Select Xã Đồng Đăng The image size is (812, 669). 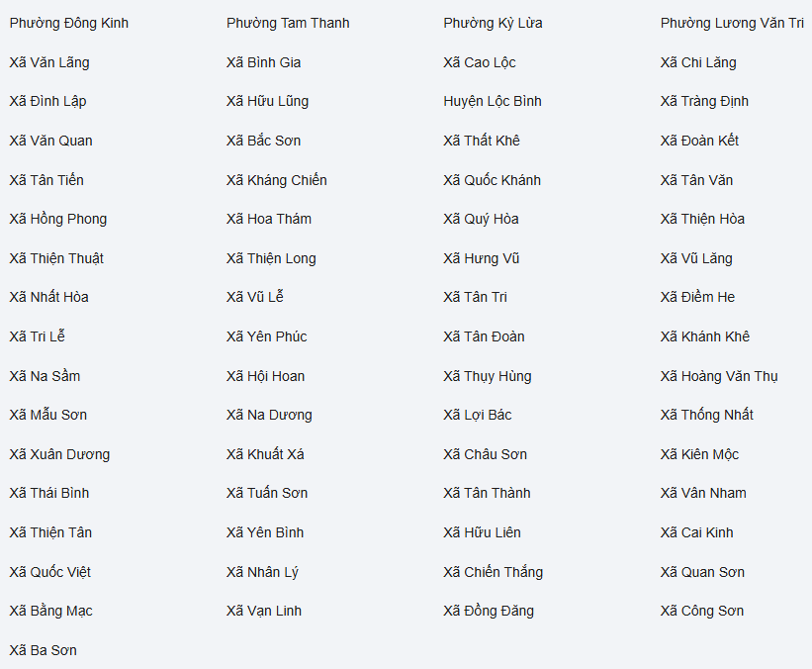[489, 611]
